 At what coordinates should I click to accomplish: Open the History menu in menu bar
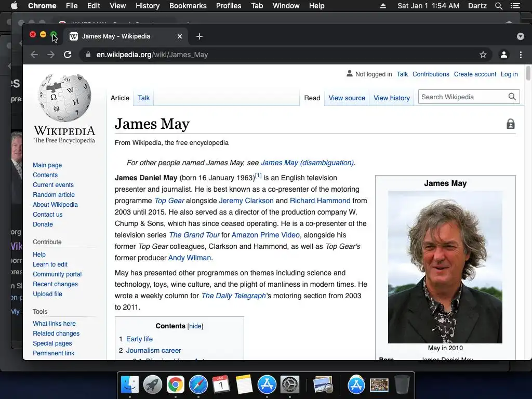click(x=148, y=6)
